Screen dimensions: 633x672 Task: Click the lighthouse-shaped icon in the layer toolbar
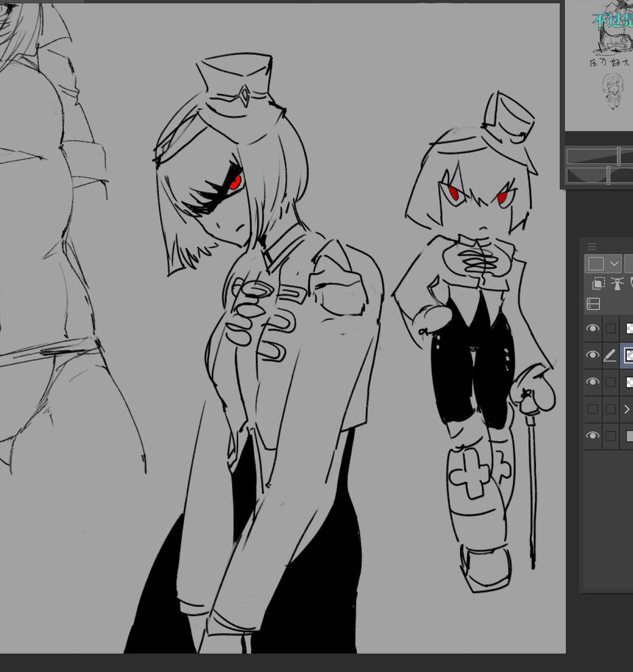click(x=617, y=283)
